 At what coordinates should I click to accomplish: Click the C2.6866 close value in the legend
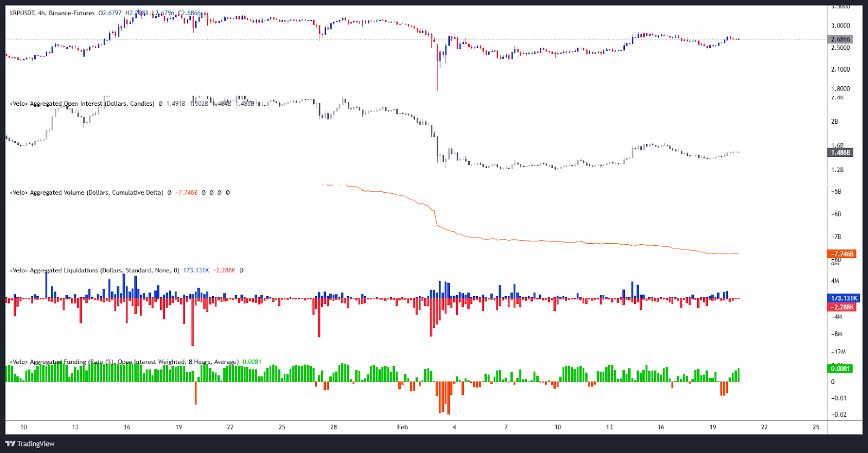(x=189, y=13)
